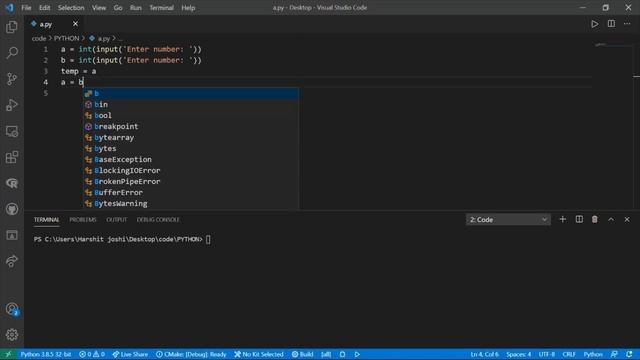
Task: Open the Remote Explorer view
Action: tap(12, 131)
